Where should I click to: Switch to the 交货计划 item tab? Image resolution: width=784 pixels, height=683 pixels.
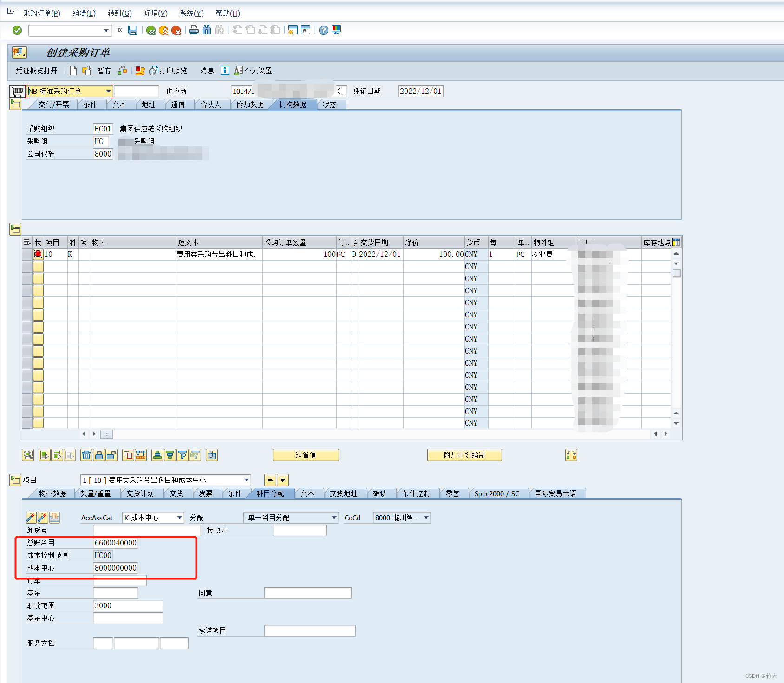click(x=140, y=493)
